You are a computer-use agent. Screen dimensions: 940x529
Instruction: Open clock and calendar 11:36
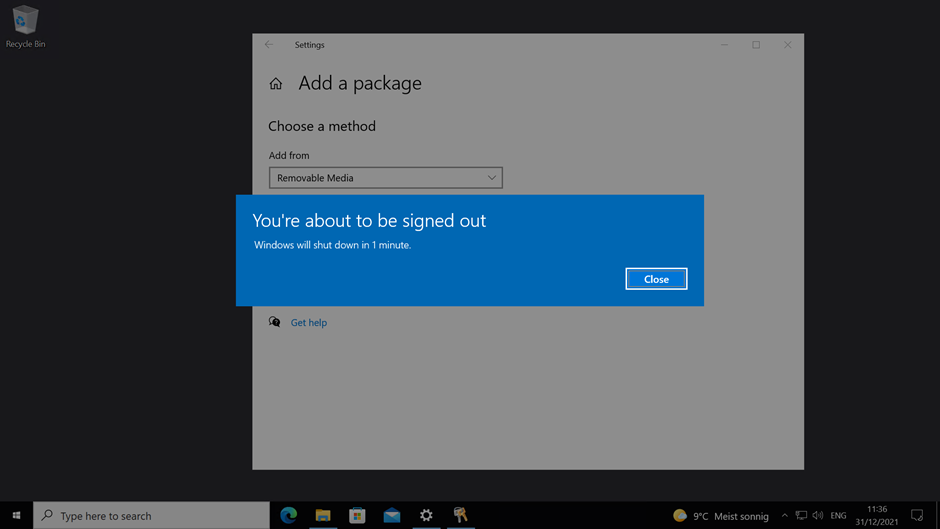(x=876, y=515)
